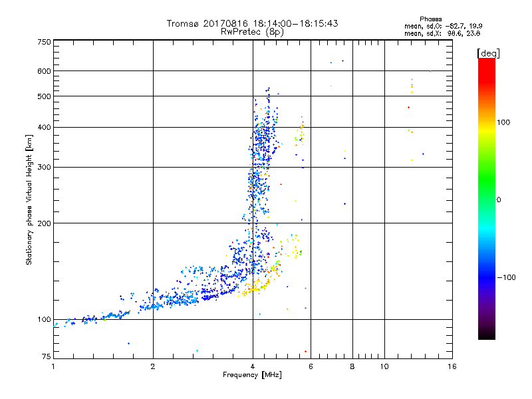Image resolution: width=532 pixels, height=399 pixels.
Task: Click the x-axis tick label '8'
Action: [x=352, y=366]
